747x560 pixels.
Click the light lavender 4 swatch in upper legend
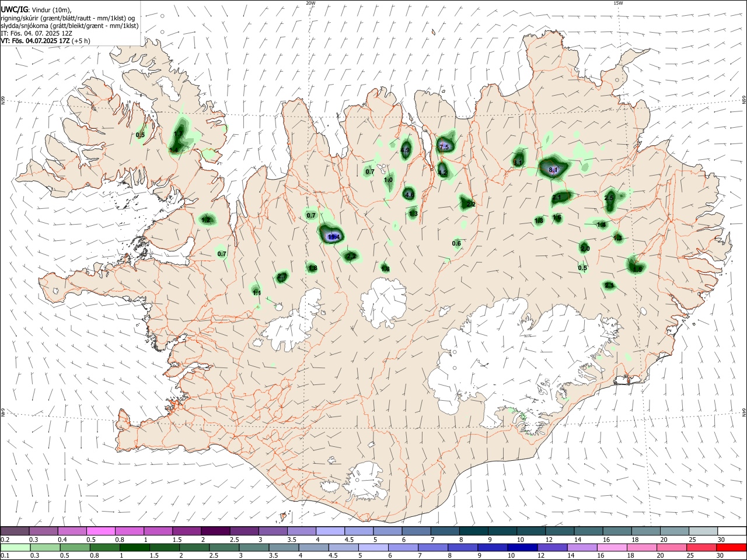coord(330,531)
